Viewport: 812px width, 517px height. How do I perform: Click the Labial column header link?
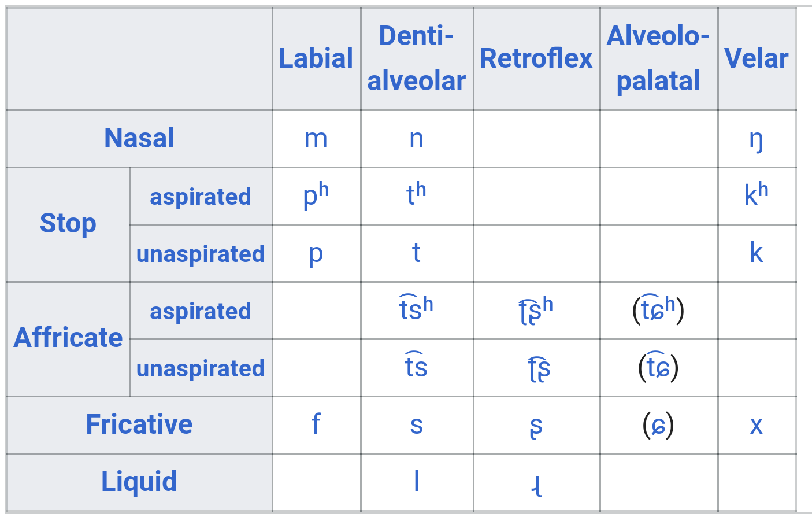pyautogui.click(x=316, y=58)
